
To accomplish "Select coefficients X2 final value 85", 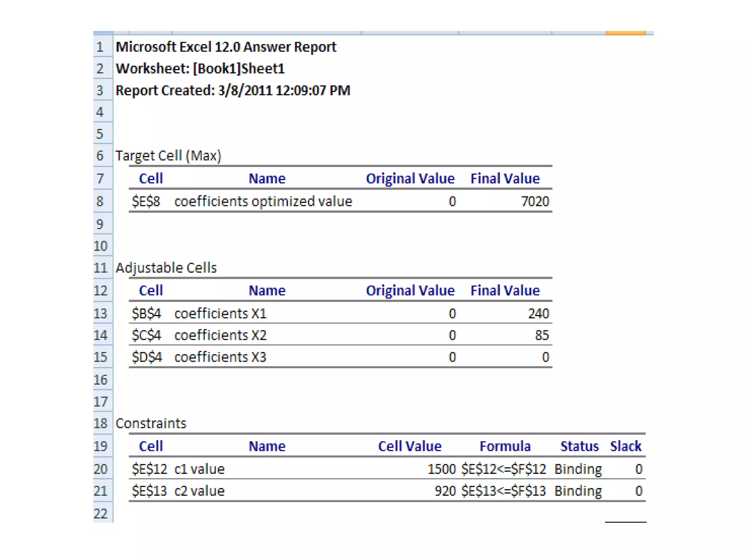I will (541, 335).
